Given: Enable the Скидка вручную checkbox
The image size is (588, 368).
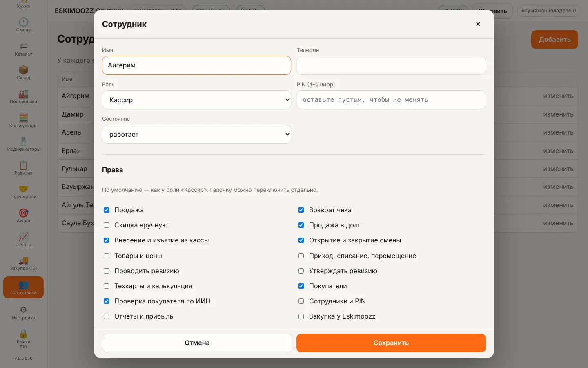Looking at the screenshot, I should tap(106, 225).
